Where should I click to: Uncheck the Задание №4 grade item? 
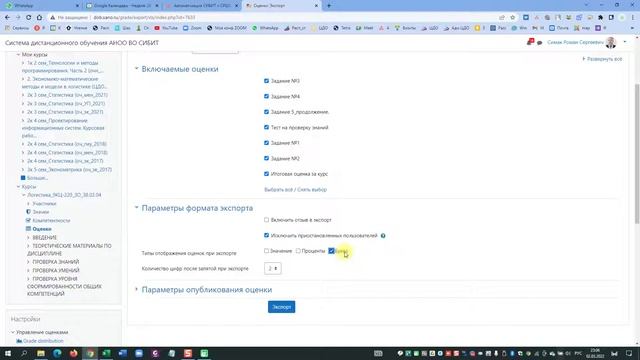pos(267,96)
